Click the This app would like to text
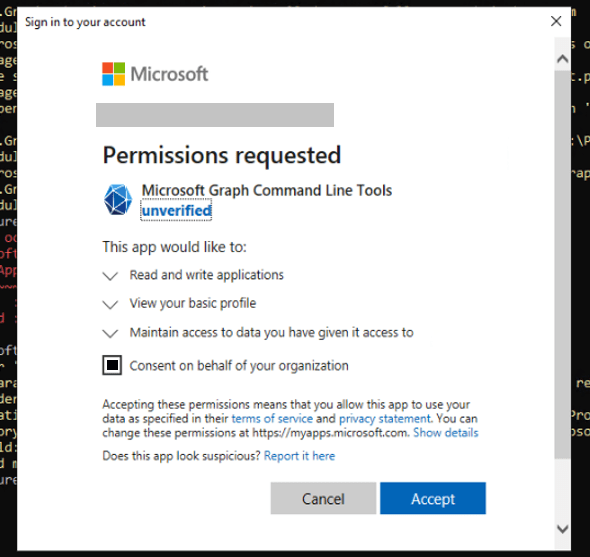The image size is (590, 557). [175, 247]
